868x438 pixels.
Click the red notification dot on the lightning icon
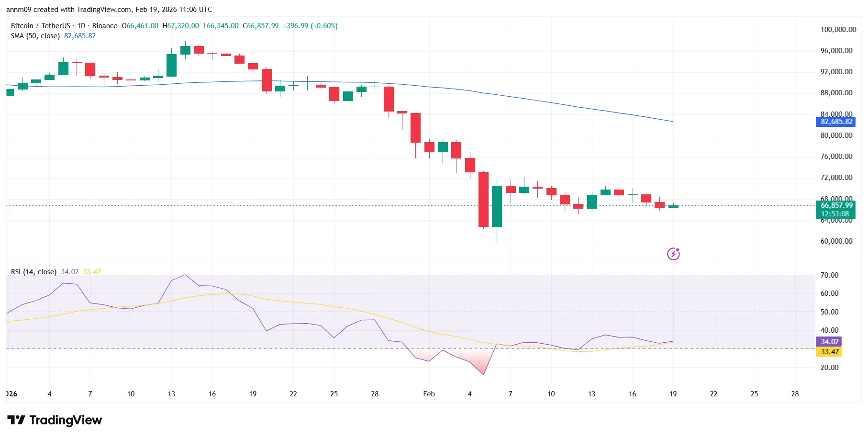pos(678,249)
